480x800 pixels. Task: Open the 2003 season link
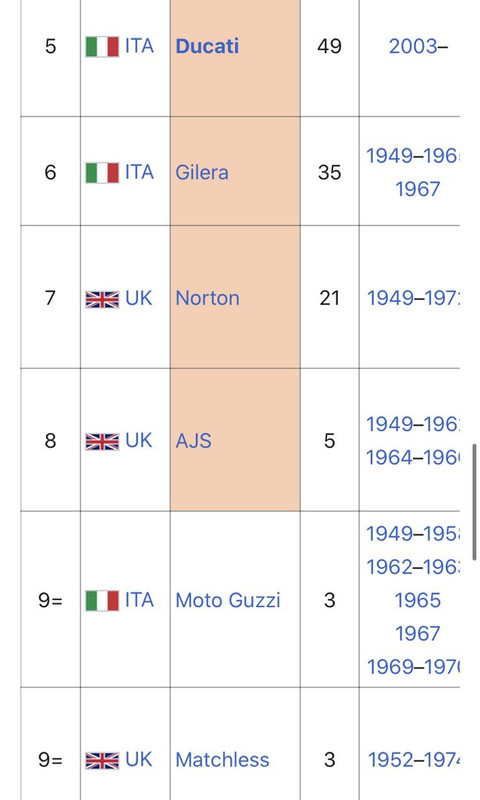pyautogui.click(x=413, y=46)
